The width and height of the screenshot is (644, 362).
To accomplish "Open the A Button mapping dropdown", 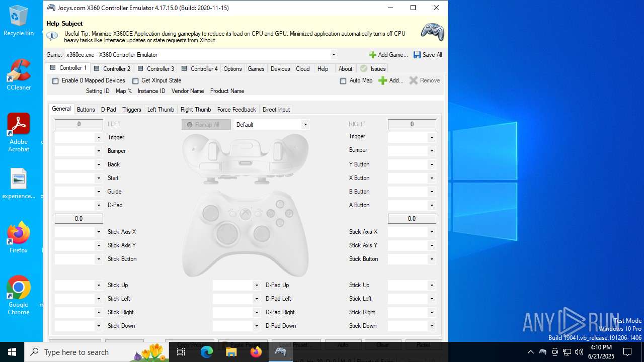I will [x=432, y=205].
